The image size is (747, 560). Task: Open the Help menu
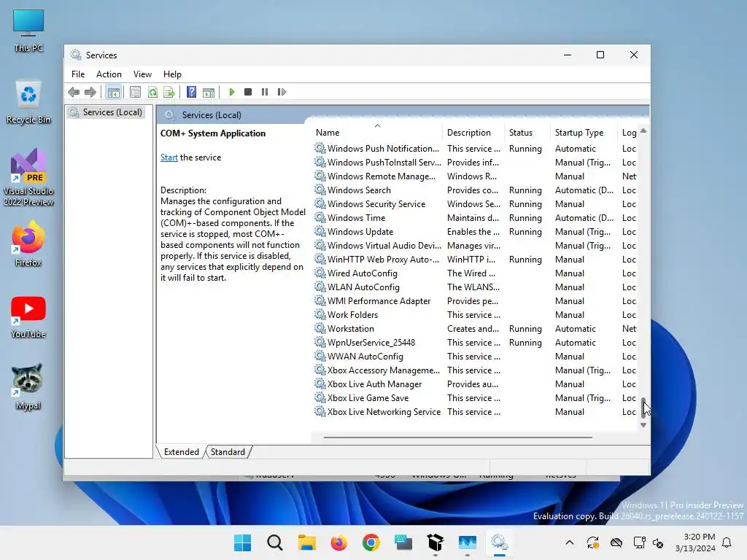click(172, 74)
